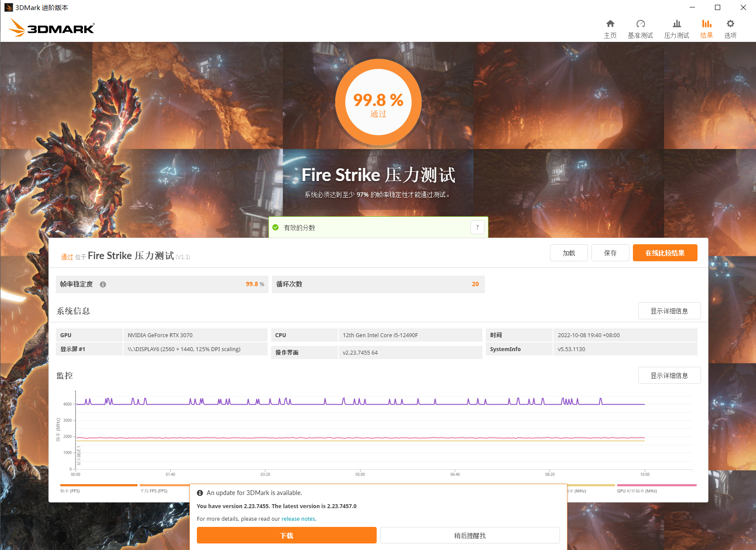The height and width of the screenshot is (550, 756).
Task: Click the 01:40 marker on chart timeline
Action: tap(170, 474)
